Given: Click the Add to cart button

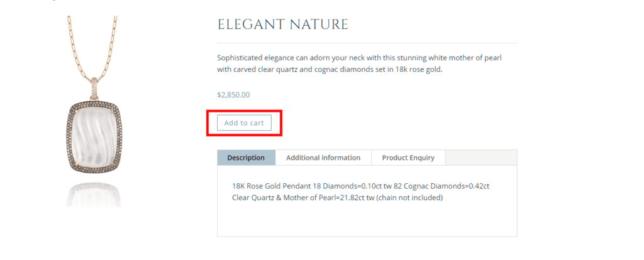Looking at the screenshot, I should (x=244, y=123).
